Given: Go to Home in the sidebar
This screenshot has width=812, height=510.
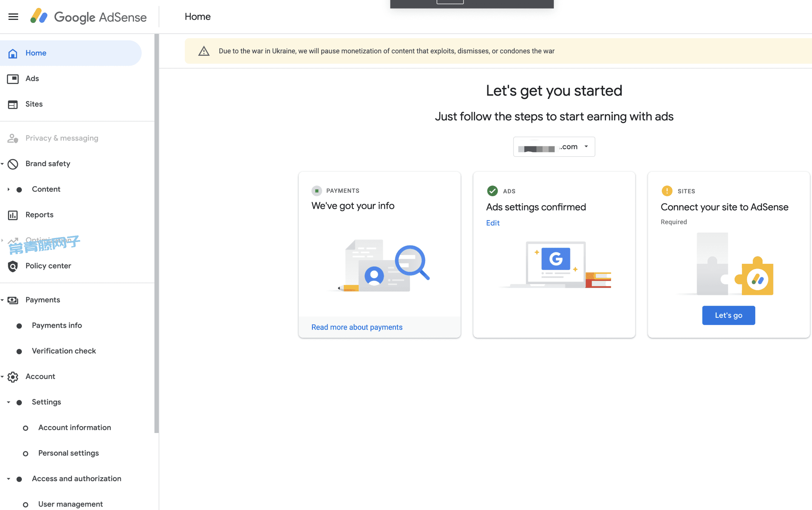Looking at the screenshot, I should point(71,53).
